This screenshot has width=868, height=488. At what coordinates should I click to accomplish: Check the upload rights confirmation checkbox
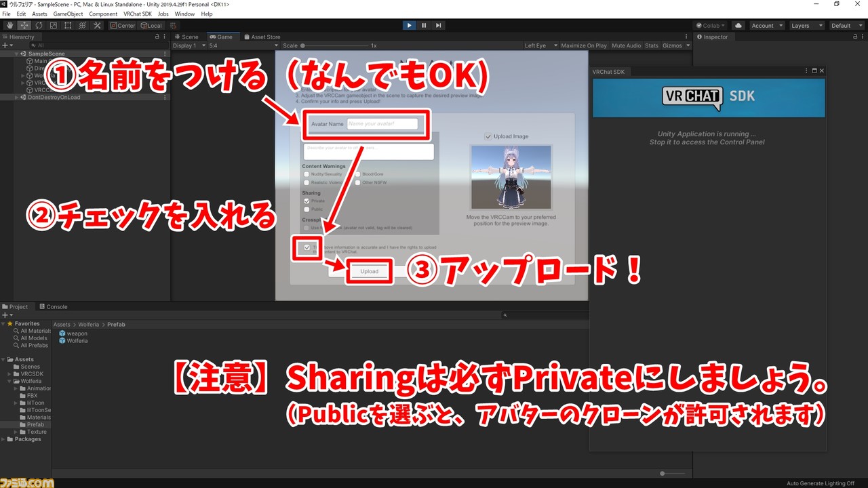click(x=307, y=247)
